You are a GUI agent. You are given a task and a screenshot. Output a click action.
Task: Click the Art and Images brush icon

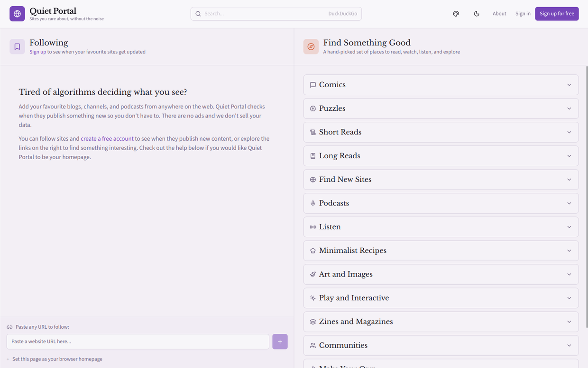[313, 274]
